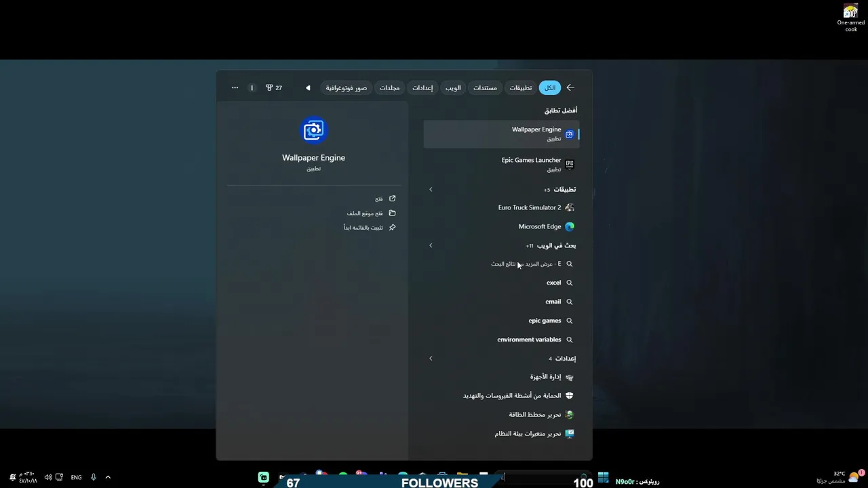
Task: Click the account avatar labeled I
Action: [252, 87]
